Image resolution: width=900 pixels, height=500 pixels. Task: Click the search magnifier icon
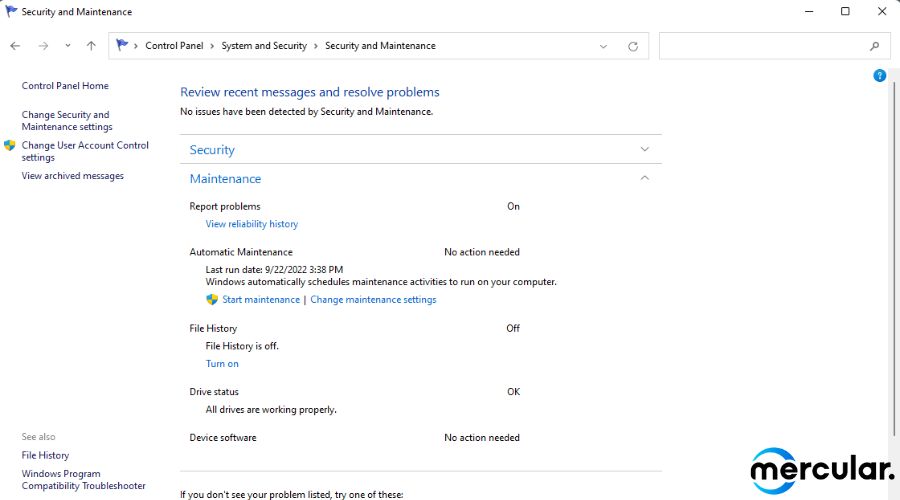[x=874, y=46]
